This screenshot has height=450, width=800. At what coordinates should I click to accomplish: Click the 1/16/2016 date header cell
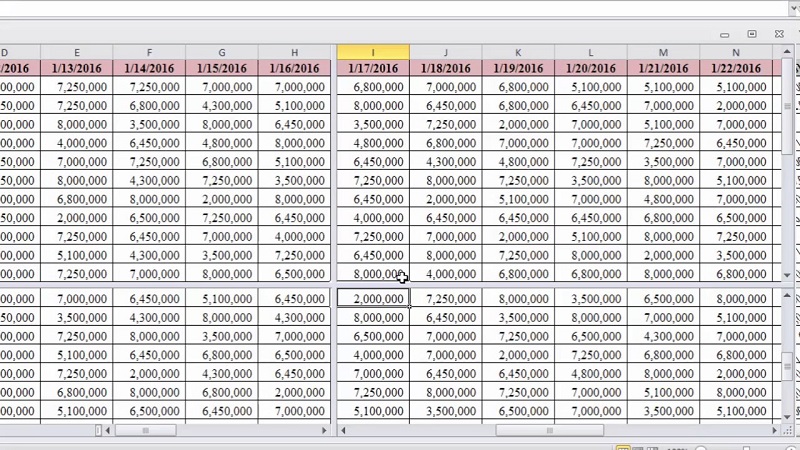pyautogui.click(x=294, y=68)
